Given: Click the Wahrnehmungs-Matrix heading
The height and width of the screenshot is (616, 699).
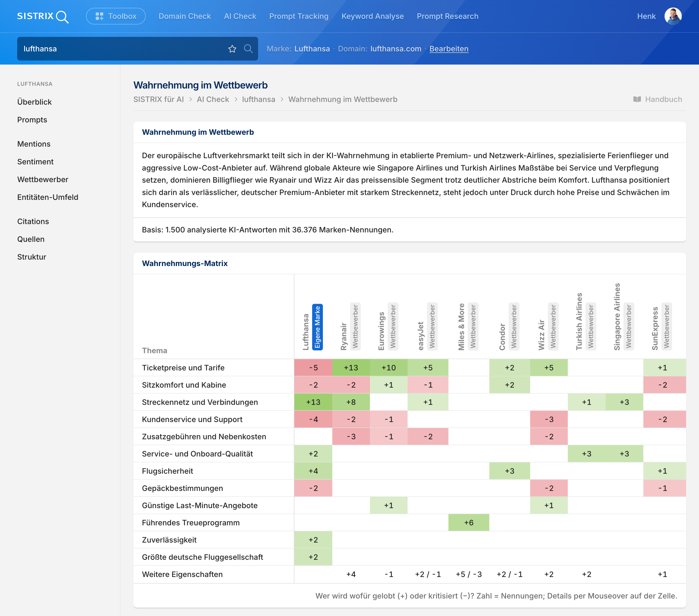Looking at the screenshot, I should 185,263.
